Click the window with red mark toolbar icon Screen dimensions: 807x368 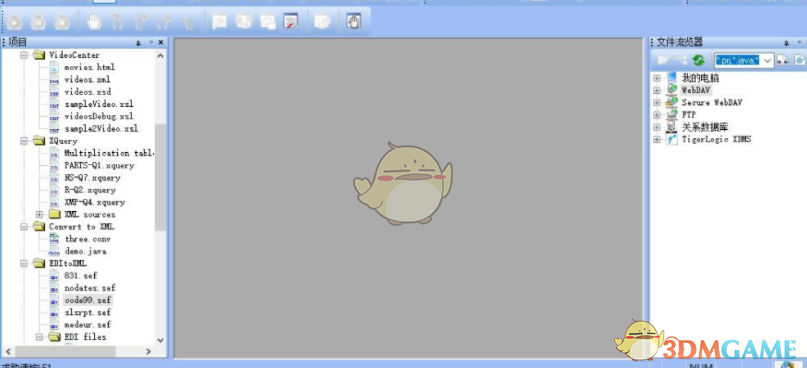[x=291, y=22]
